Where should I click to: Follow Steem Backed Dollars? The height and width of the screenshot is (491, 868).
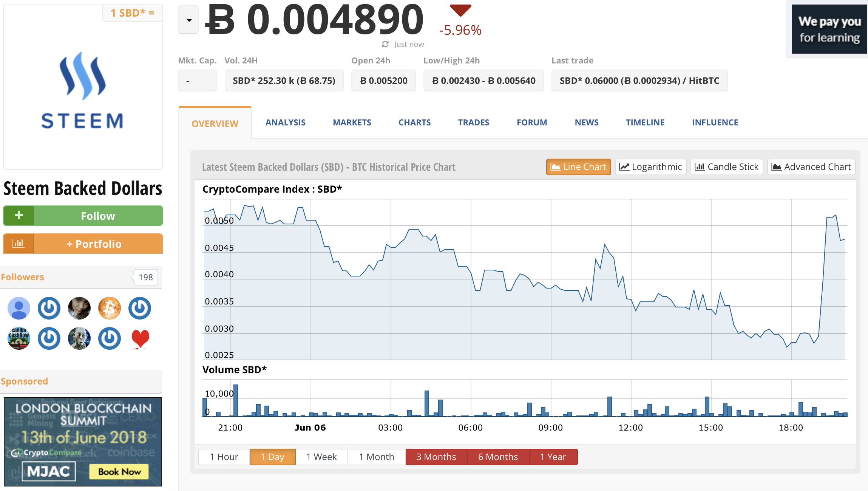pyautogui.click(x=83, y=216)
